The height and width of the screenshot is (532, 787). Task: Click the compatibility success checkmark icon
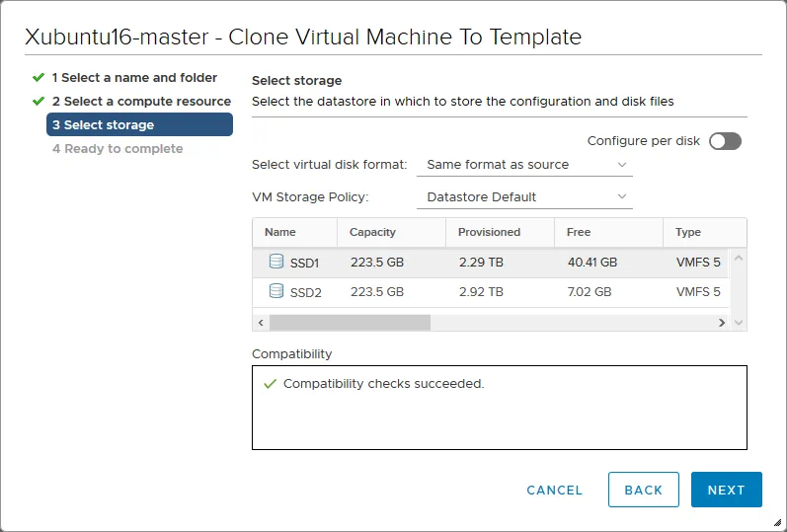[270, 384]
